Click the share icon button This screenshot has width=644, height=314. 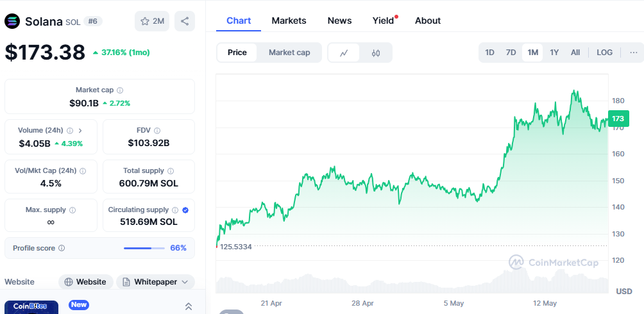pos(185,21)
